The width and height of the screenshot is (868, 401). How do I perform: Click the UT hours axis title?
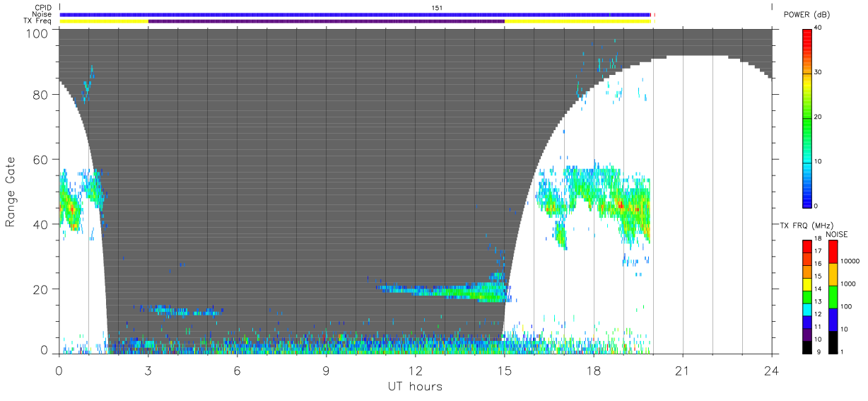pyautogui.click(x=415, y=386)
